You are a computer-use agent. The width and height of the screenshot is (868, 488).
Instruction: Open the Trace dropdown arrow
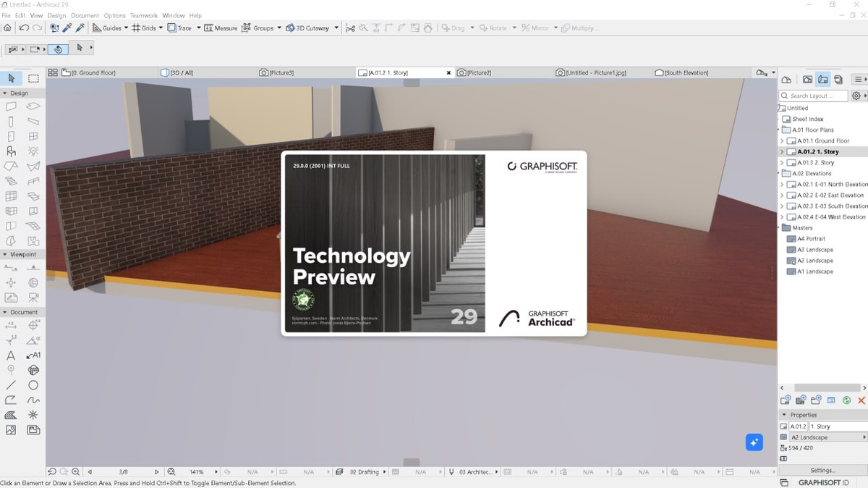point(198,28)
